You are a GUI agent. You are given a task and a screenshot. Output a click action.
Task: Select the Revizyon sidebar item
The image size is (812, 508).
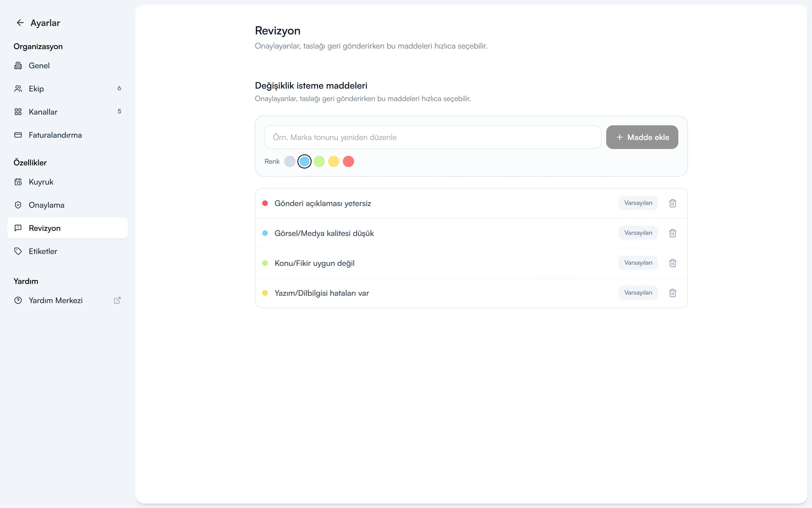pos(67,228)
